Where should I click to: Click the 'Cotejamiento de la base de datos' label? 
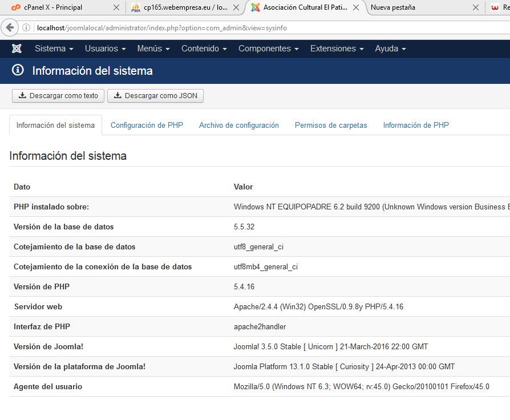(x=74, y=247)
